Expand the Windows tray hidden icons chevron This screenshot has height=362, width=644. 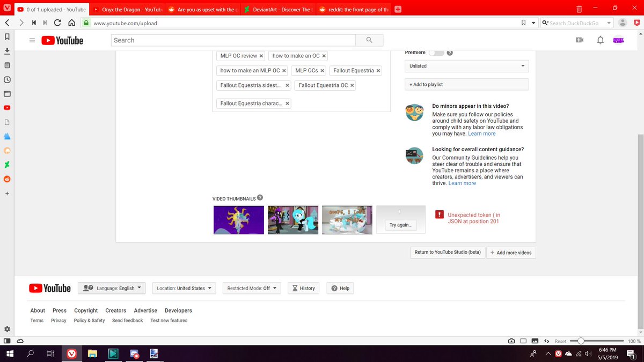pos(548,353)
